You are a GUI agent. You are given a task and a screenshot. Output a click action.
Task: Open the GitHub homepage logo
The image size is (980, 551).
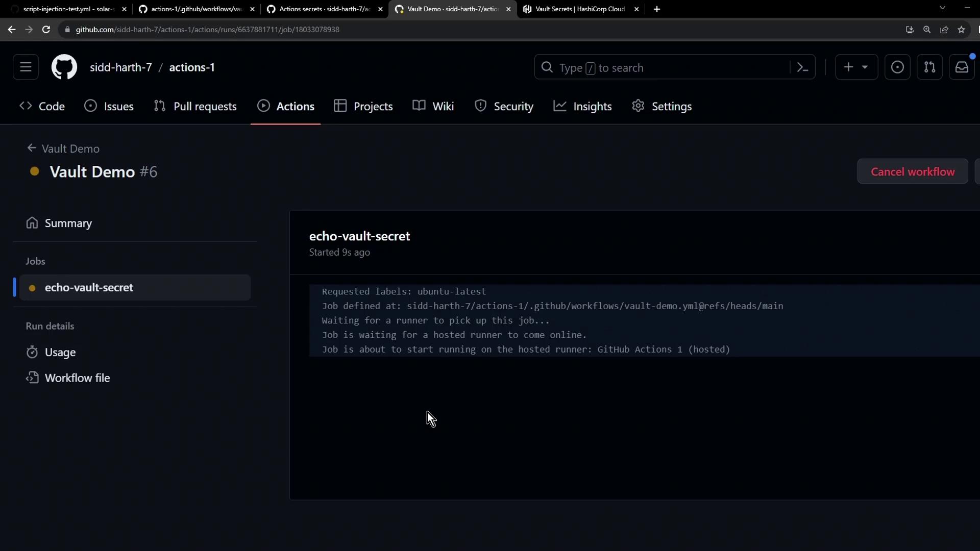coord(64,67)
